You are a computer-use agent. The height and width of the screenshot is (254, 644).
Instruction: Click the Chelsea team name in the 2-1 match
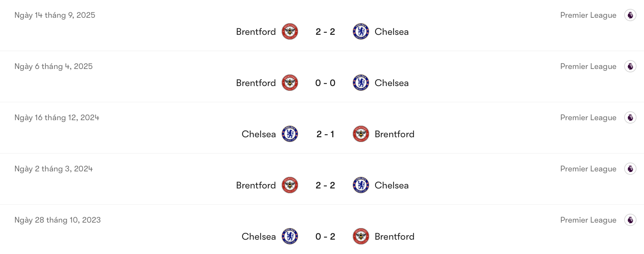[x=258, y=134]
